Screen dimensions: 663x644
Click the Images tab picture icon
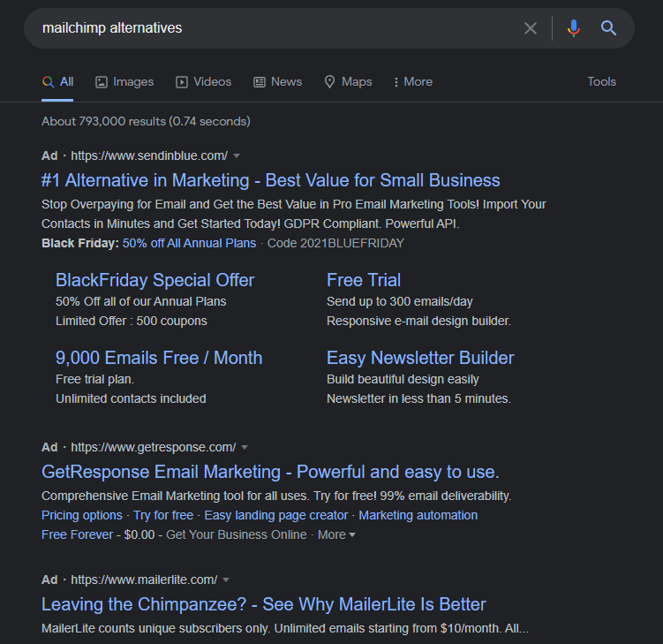pos(102,82)
